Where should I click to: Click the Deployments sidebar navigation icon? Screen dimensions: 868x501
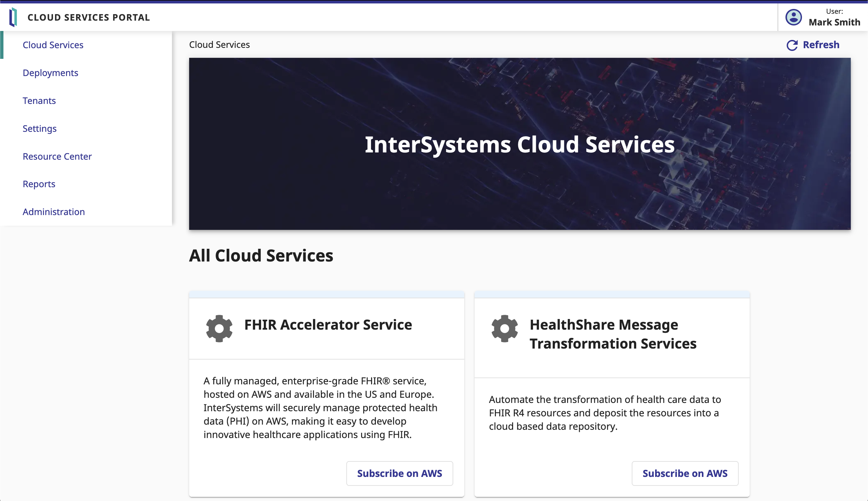[x=51, y=72]
